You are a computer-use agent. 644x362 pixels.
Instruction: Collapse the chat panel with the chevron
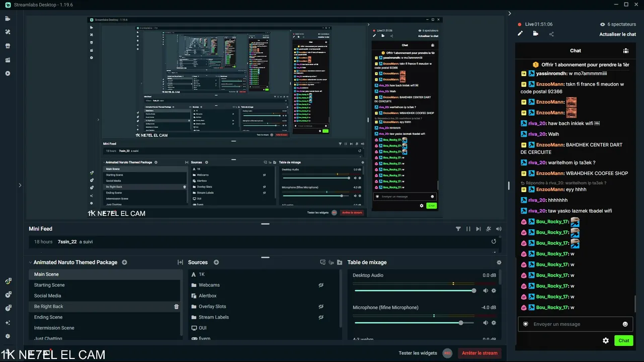tap(510, 14)
